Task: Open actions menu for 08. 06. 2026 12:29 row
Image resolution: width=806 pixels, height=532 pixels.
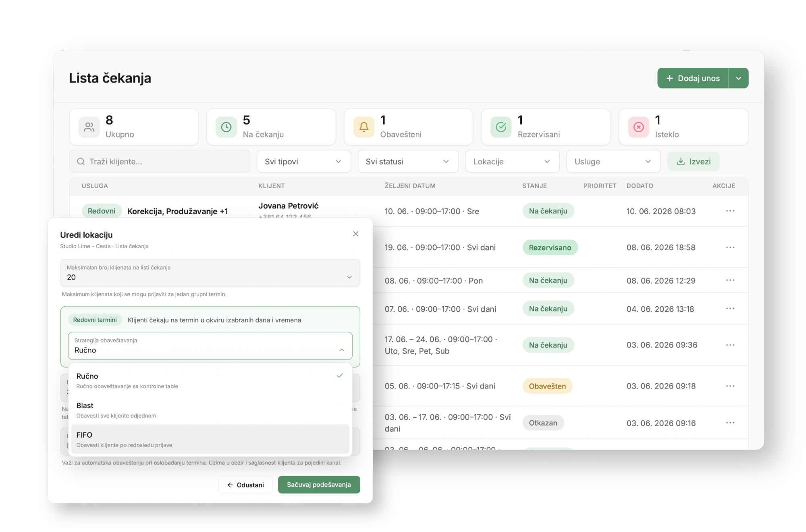Action: click(730, 280)
